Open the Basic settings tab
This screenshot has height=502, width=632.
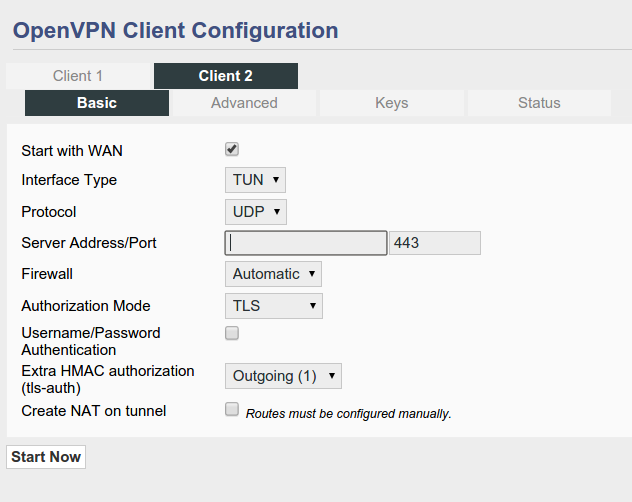pyautogui.click(x=97, y=103)
